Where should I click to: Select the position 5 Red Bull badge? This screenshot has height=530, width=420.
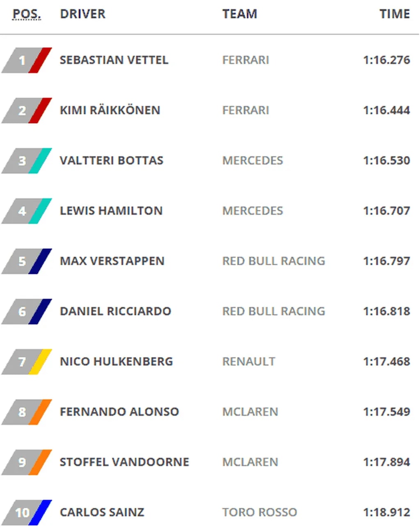(x=27, y=261)
